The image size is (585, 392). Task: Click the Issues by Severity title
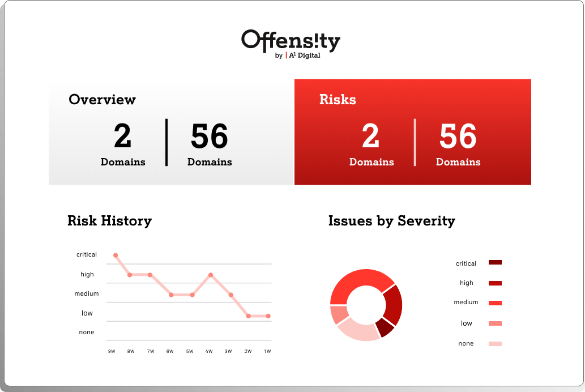coord(392,220)
